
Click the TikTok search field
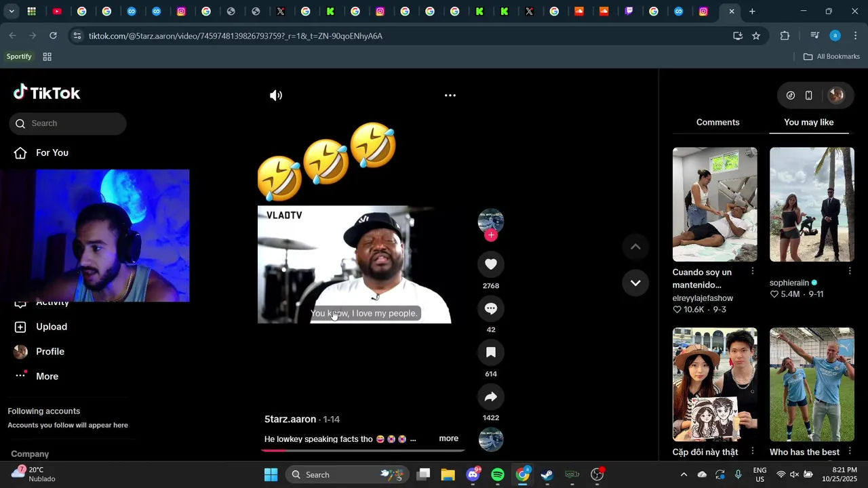coord(68,123)
